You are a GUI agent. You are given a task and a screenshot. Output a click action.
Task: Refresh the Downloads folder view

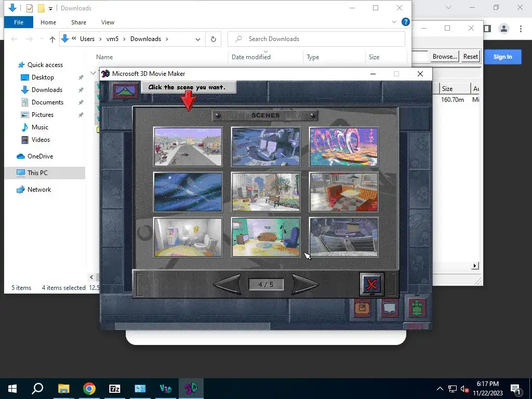point(214,39)
